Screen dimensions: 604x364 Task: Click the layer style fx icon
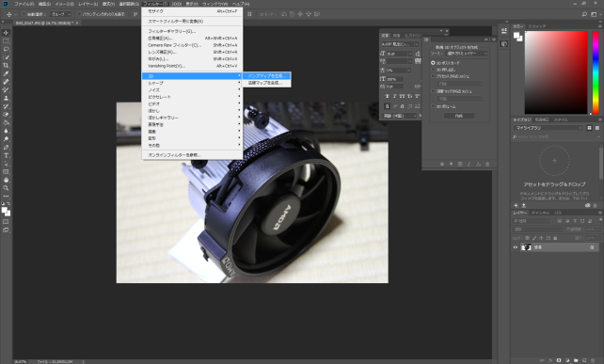tap(550, 360)
